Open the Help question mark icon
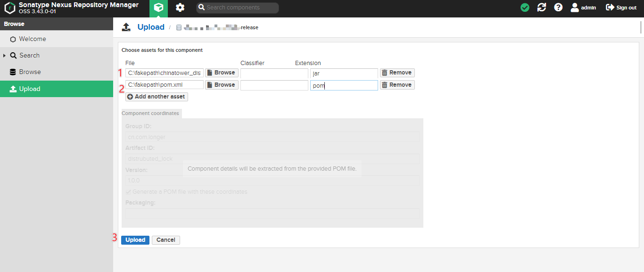Viewport: 644px width, 272px height. tap(558, 8)
